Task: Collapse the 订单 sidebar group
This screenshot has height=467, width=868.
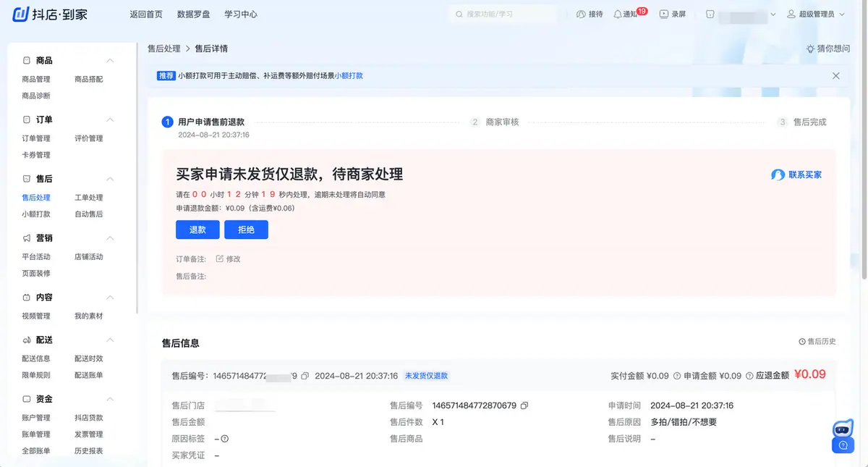Action: click(110, 119)
